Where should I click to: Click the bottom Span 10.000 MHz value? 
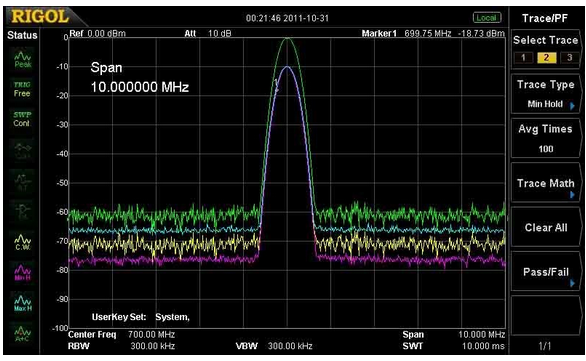click(x=482, y=334)
